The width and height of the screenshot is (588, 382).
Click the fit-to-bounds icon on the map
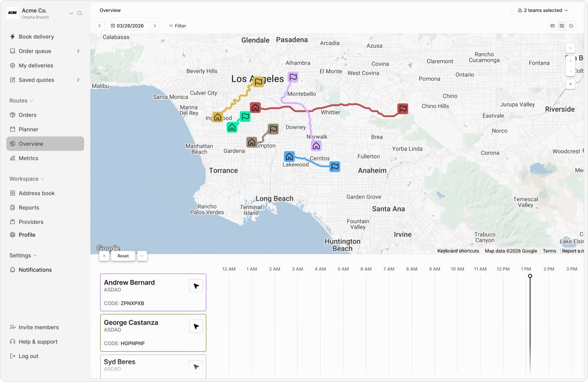coord(570,48)
